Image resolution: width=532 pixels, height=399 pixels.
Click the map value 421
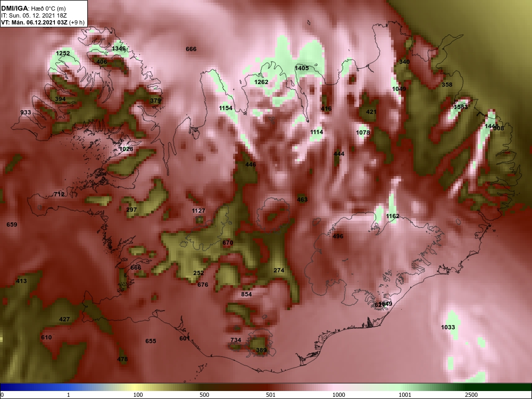click(x=371, y=112)
